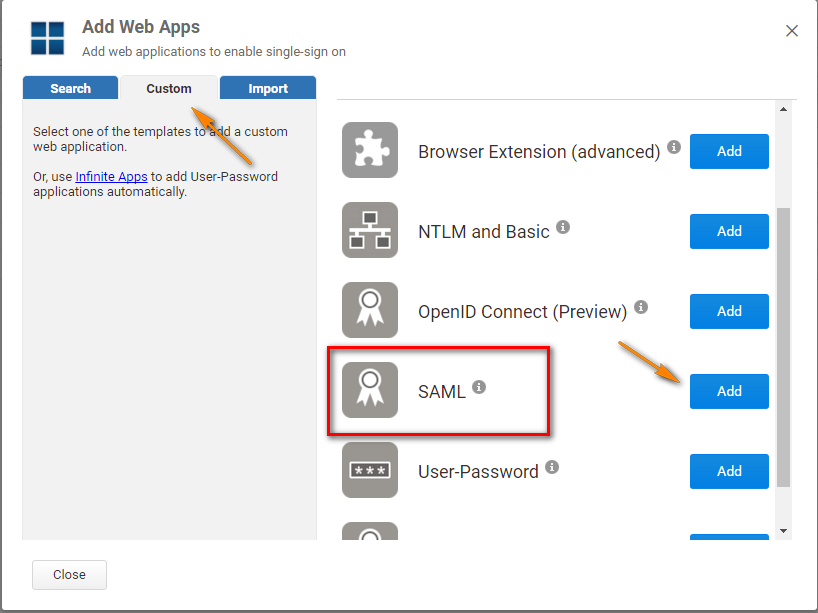The width and height of the screenshot is (818, 613).
Task: Show info tooltip for OpenID Connect (Preview)
Action: (641, 307)
